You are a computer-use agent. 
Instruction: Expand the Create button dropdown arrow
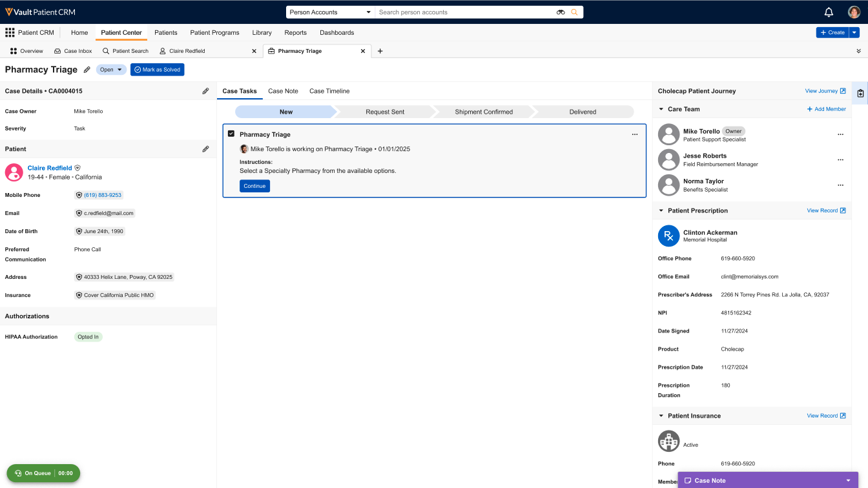854,32
